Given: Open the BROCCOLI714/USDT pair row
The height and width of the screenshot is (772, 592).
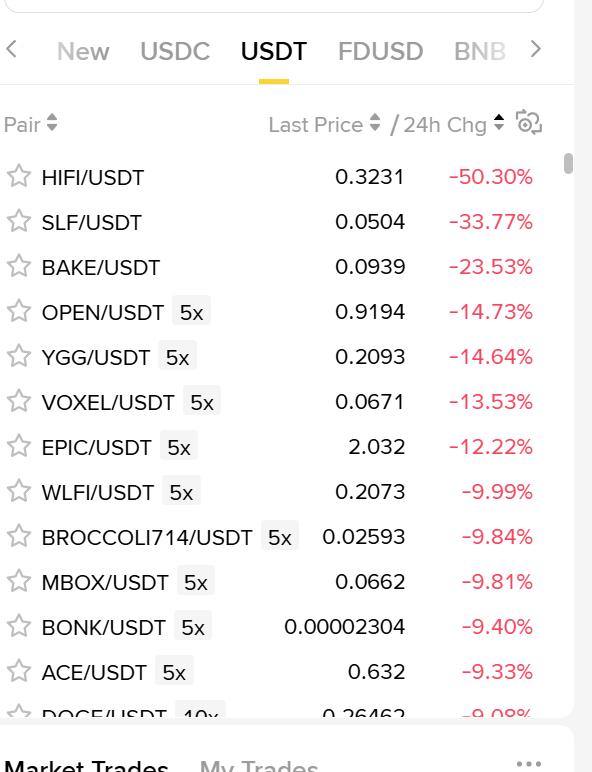Looking at the screenshot, I should pyautogui.click(x=270, y=537).
